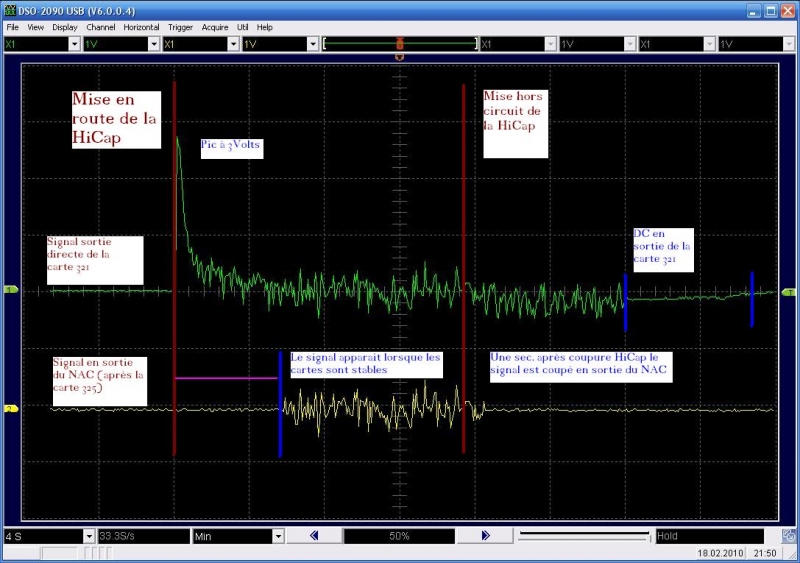Click the right double-arrow trigger shift button
The height and width of the screenshot is (563, 800).
(x=485, y=535)
